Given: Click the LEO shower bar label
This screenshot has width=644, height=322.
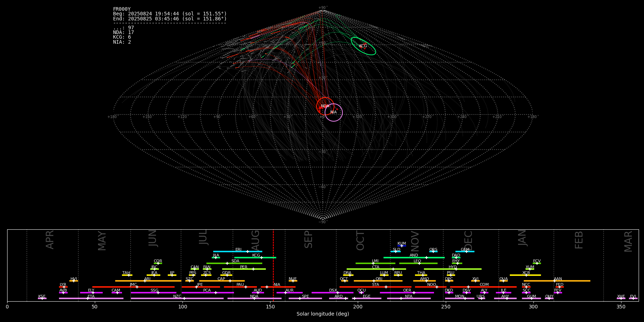Looking at the screenshot, I should click(418, 261).
